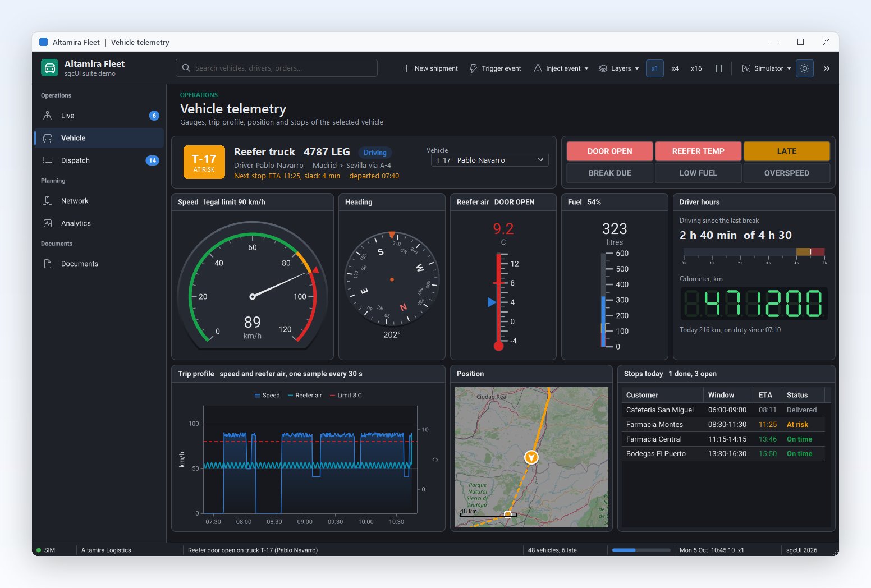Toggle the LATE alert

point(787,151)
